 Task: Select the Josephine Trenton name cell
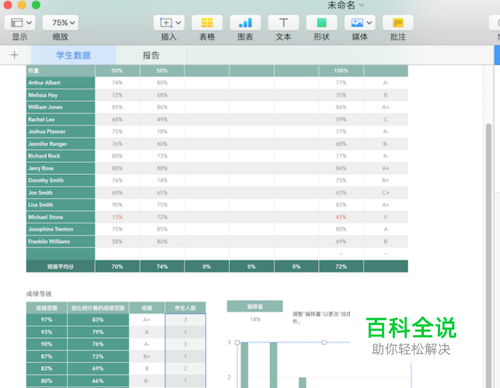point(60,229)
